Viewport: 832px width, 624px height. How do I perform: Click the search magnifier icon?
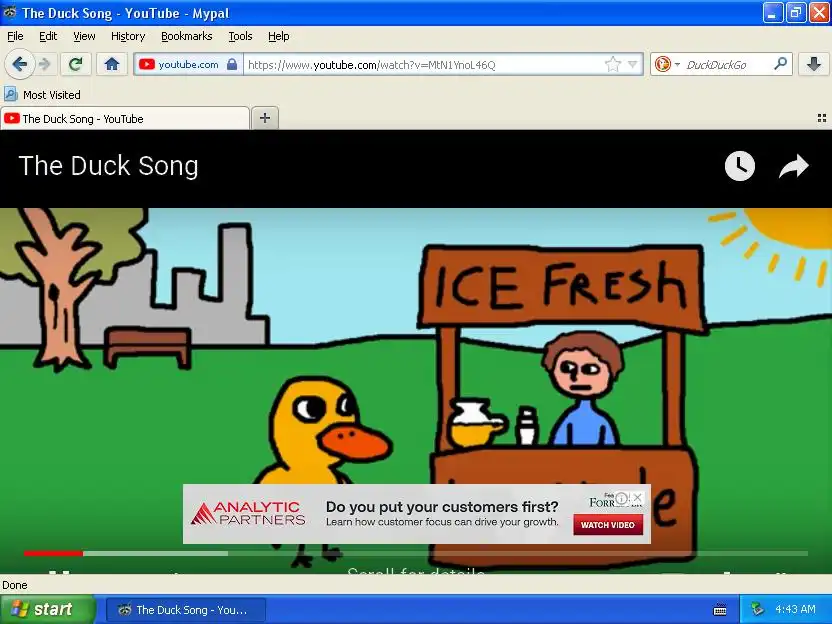point(780,64)
